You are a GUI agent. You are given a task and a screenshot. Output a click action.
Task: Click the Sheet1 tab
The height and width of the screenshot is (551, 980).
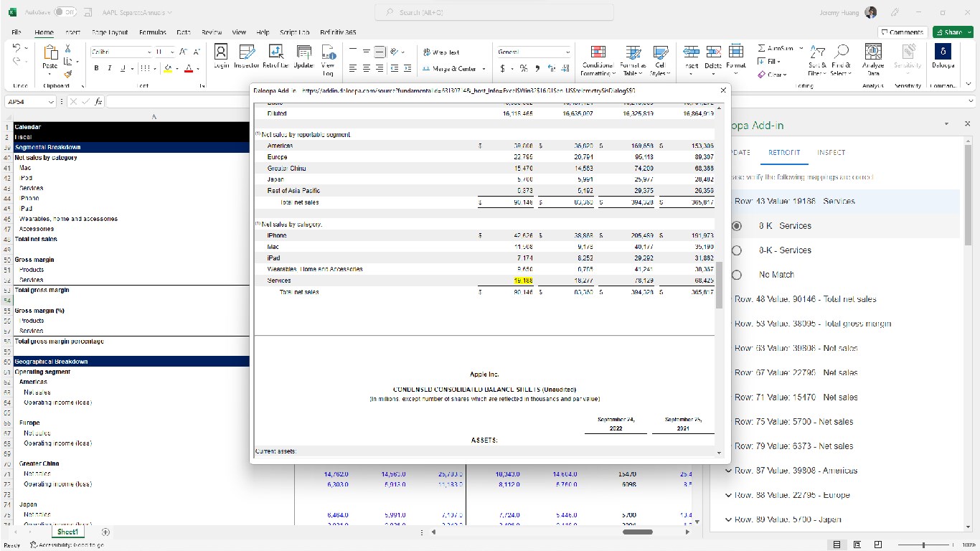click(67, 532)
